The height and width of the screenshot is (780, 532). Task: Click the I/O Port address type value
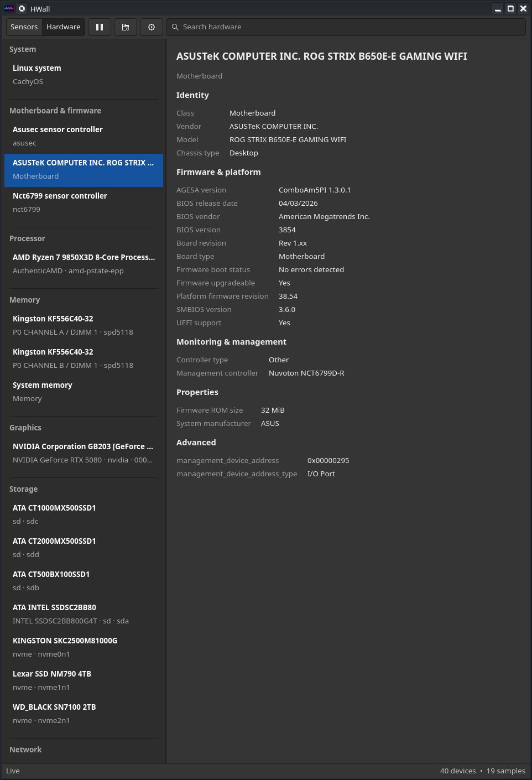point(321,474)
